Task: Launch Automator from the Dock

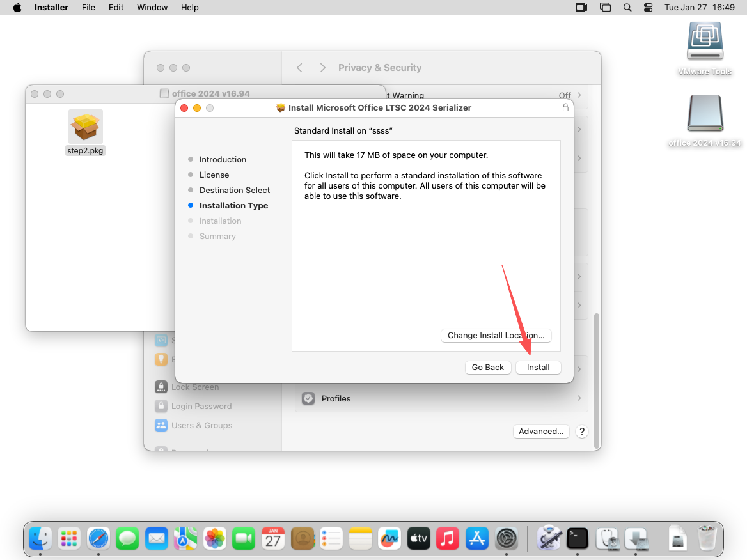Action: (549, 538)
